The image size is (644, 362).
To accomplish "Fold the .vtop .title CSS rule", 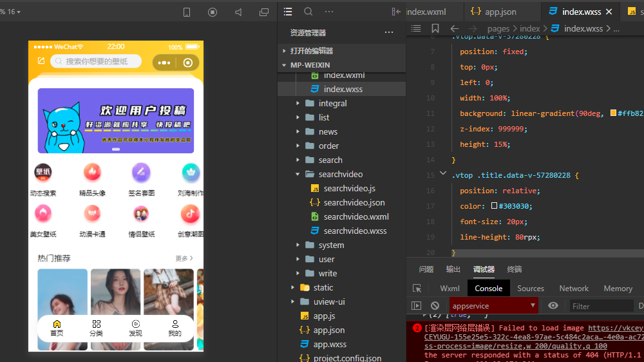I will click(443, 173).
